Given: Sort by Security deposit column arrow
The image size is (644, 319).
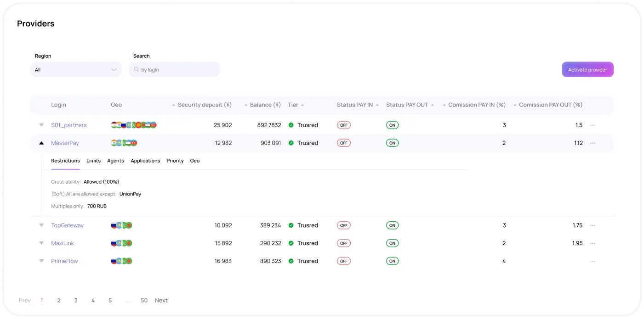Looking at the screenshot, I should click(173, 105).
